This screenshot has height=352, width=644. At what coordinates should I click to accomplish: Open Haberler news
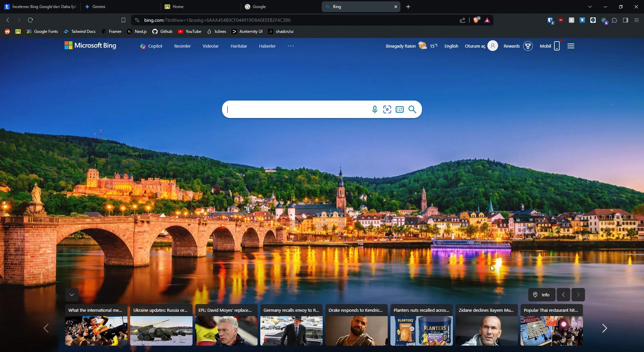267,46
